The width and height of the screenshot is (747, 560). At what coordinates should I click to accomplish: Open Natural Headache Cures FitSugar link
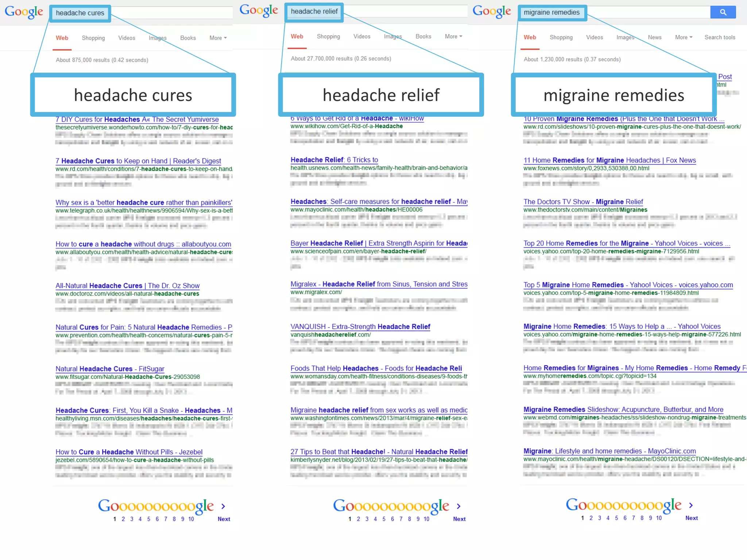tap(110, 369)
